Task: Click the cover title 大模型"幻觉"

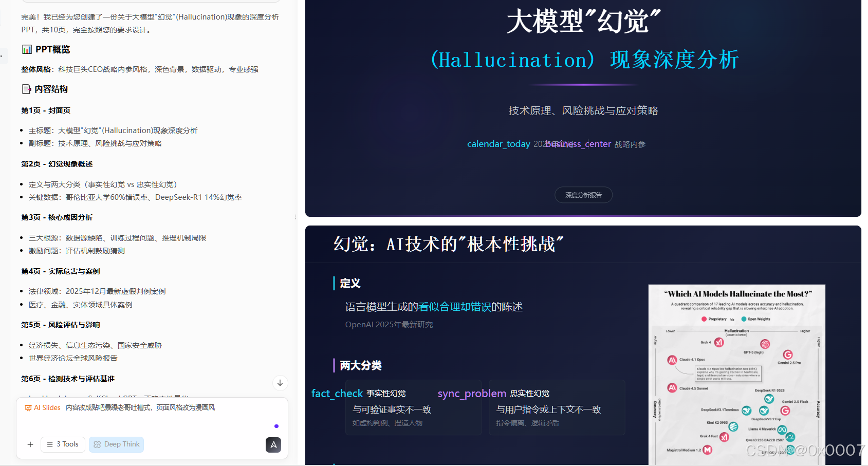Action: tap(584, 22)
